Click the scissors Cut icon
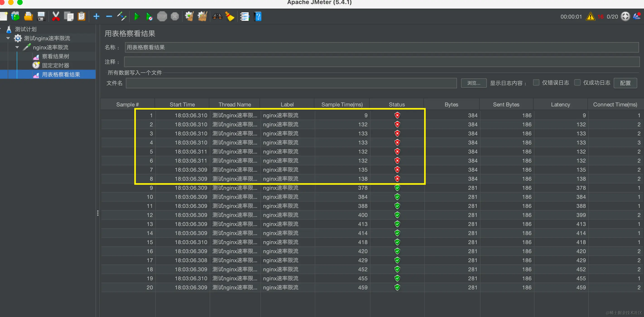 [55, 17]
